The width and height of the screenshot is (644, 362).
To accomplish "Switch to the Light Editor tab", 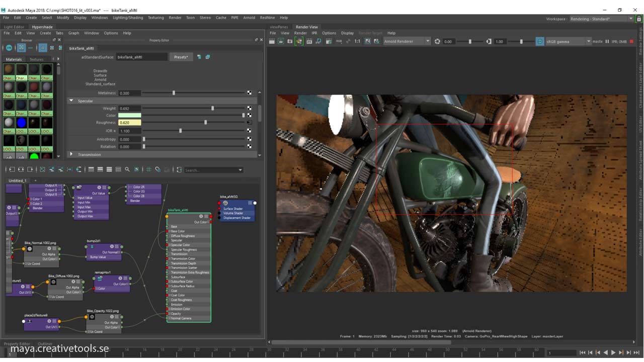I will [14, 27].
